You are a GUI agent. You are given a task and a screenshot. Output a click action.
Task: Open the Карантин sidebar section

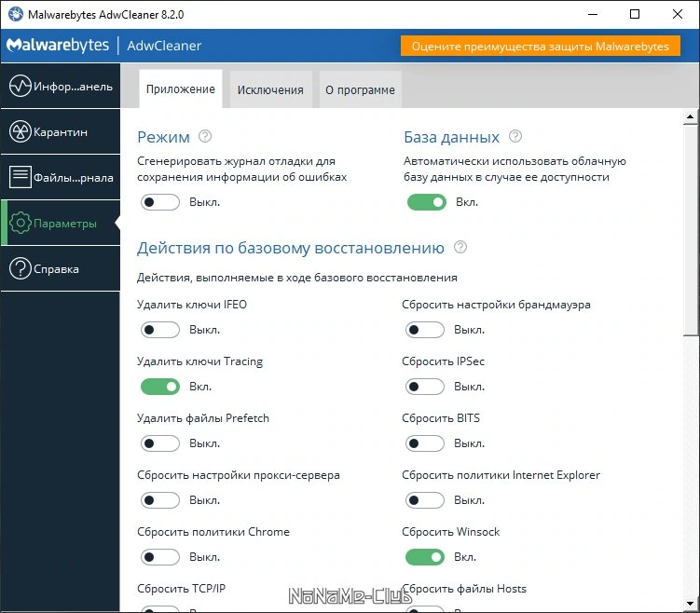click(61, 131)
